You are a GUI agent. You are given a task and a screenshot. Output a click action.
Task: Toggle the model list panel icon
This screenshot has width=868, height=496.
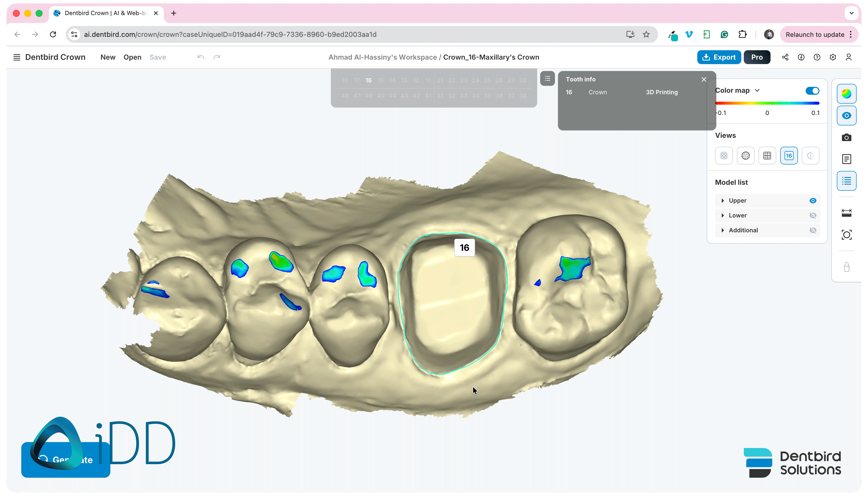846,181
